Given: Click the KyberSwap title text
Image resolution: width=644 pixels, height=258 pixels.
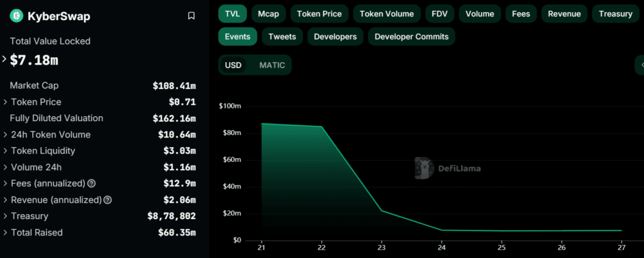Looking at the screenshot, I should (x=58, y=16).
